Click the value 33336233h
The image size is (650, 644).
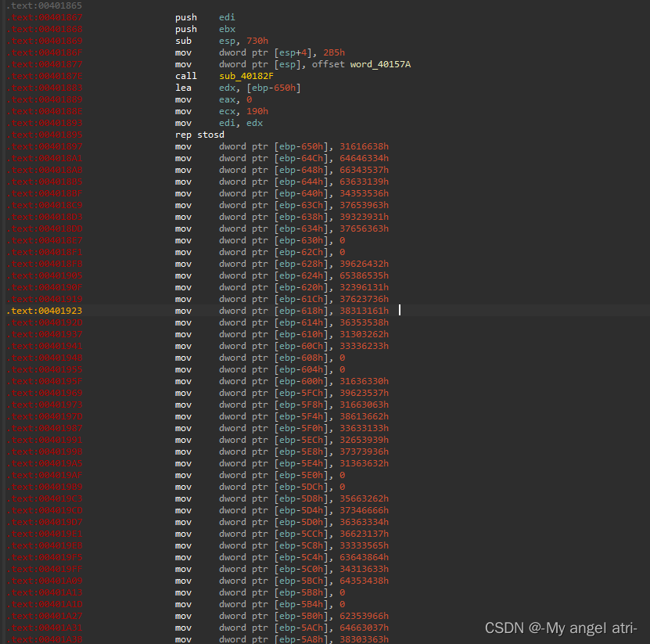click(x=365, y=347)
